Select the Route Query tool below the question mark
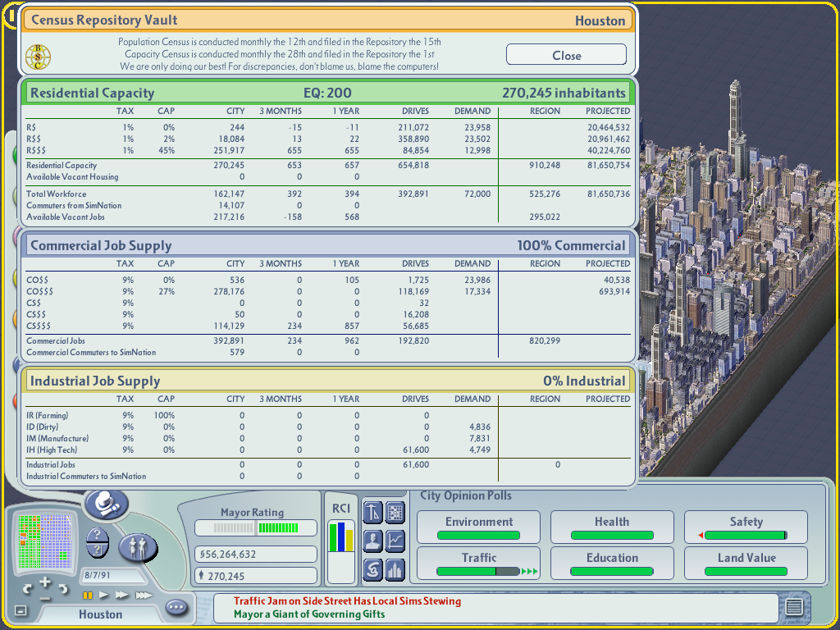Screen dimensions: 840x630 [x=98, y=550]
